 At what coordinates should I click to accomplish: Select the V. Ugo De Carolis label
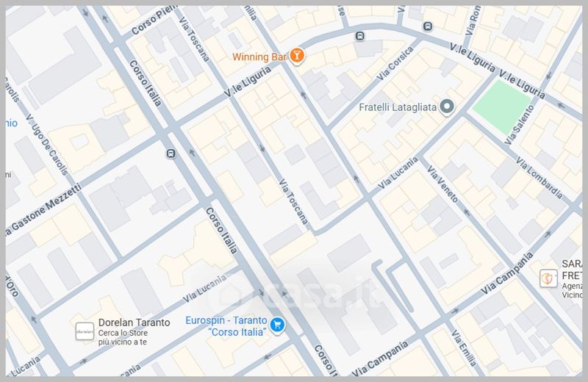coord(47,145)
